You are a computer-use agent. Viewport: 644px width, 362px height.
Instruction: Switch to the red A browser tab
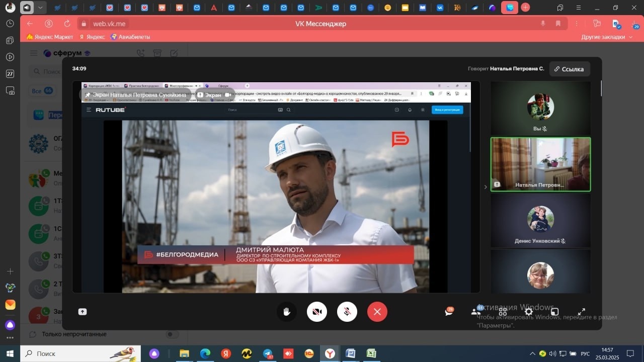(x=214, y=8)
